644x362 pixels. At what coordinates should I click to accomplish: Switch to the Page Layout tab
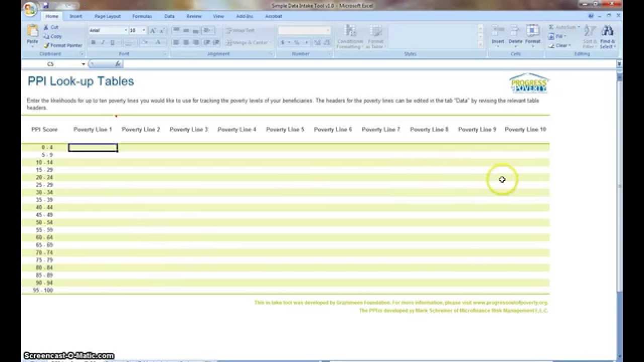pyautogui.click(x=108, y=16)
